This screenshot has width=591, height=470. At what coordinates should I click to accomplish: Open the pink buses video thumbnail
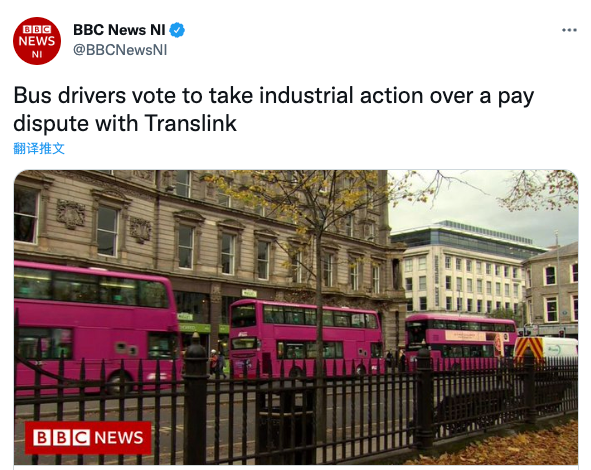[x=296, y=317]
